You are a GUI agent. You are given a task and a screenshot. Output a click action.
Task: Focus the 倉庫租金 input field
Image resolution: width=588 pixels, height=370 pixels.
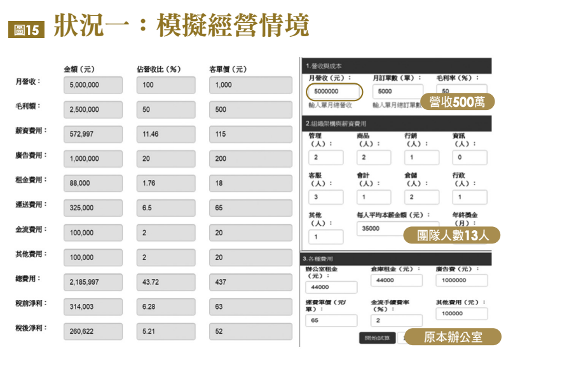(x=397, y=280)
